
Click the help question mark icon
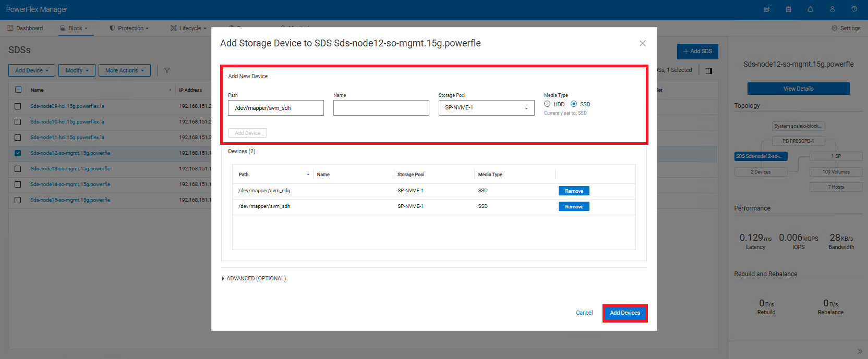[854, 9]
